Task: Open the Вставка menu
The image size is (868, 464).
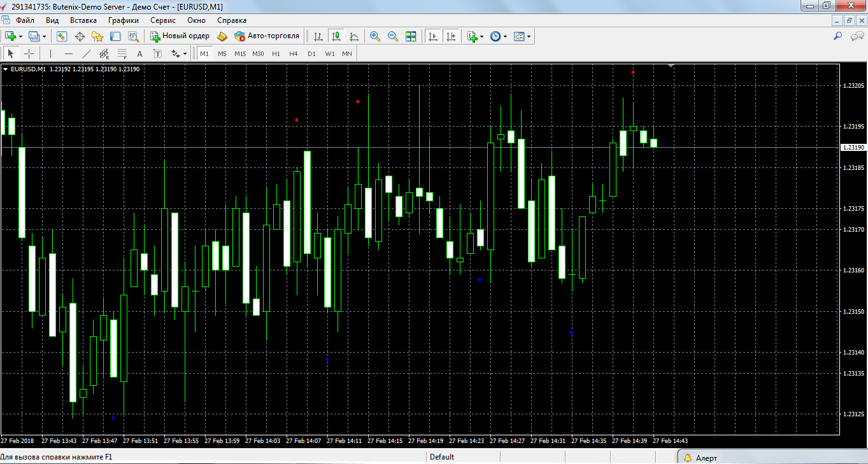Action: click(83, 20)
